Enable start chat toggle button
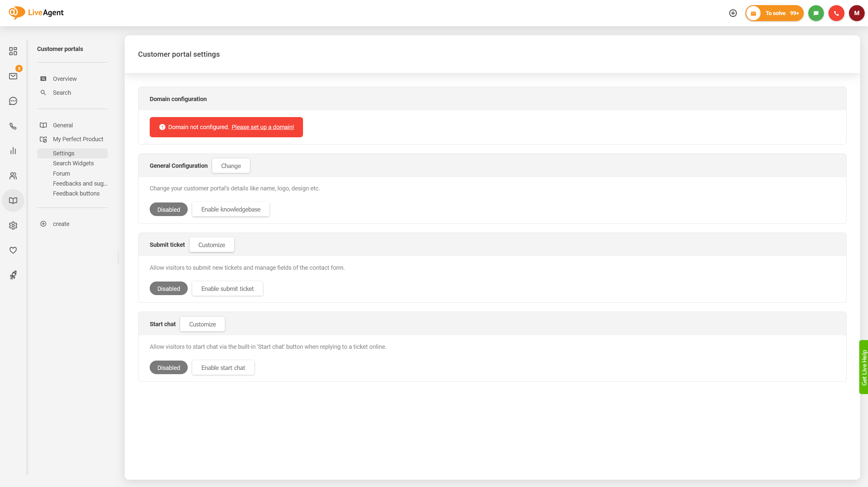 223,368
